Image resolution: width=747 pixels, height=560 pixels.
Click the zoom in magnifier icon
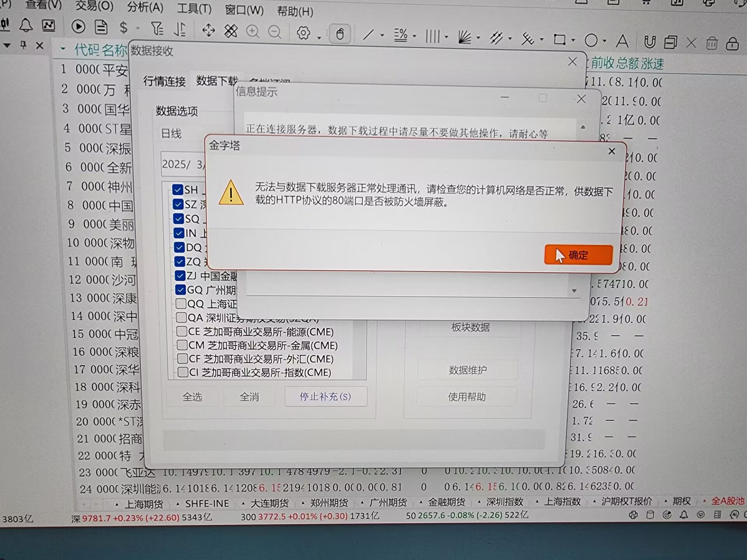tap(253, 31)
